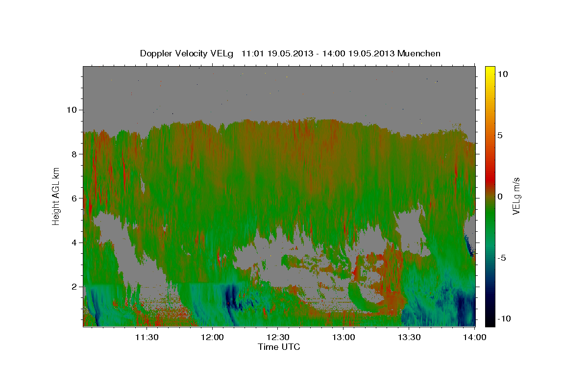588x392 pixels.
Task: Click the colorbar value 0 label
Action: [x=501, y=196]
